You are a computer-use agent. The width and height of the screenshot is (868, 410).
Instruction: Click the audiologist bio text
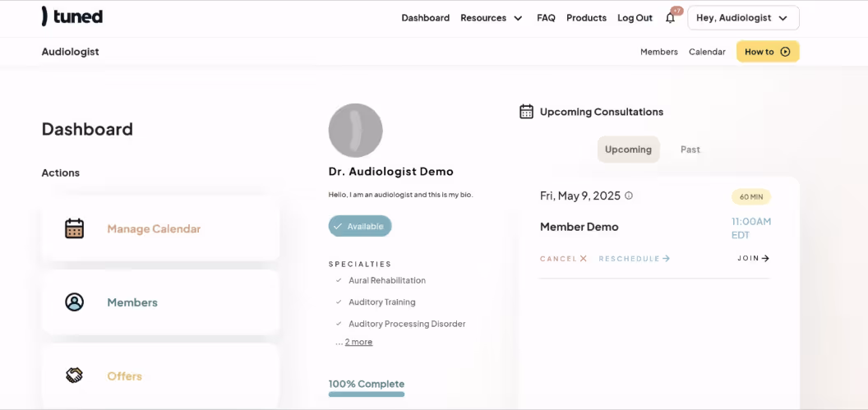point(401,195)
